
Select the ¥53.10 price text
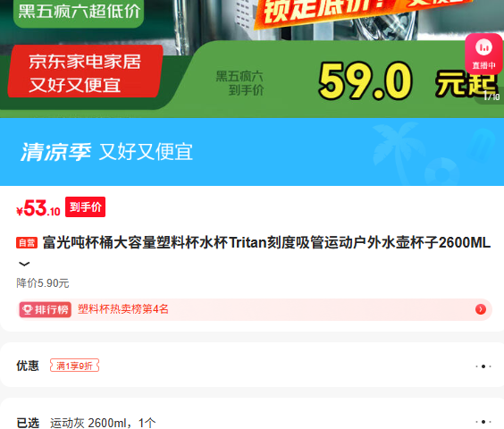38,208
